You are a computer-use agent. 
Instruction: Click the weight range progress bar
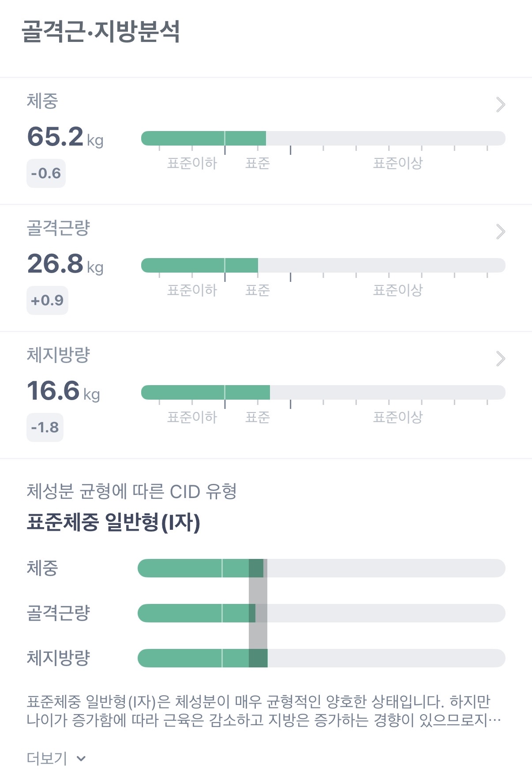(323, 138)
